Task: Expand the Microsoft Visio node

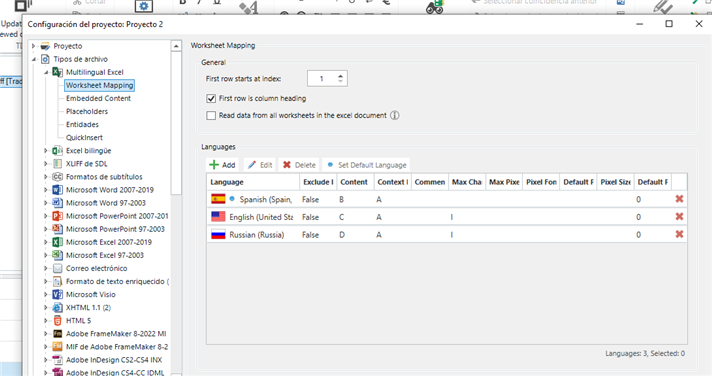Action: 46,295
